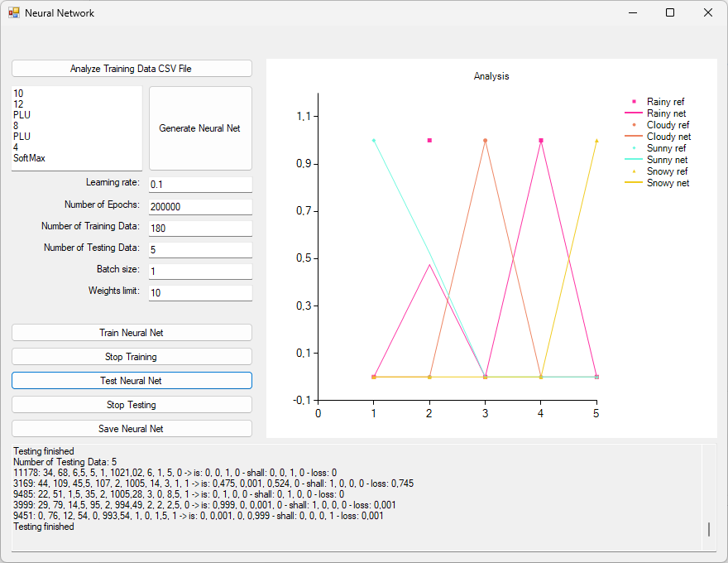Viewport: 728px width, 563px height.
Task: Click the Snowy net legend line
Action: (x=634, y=183)
